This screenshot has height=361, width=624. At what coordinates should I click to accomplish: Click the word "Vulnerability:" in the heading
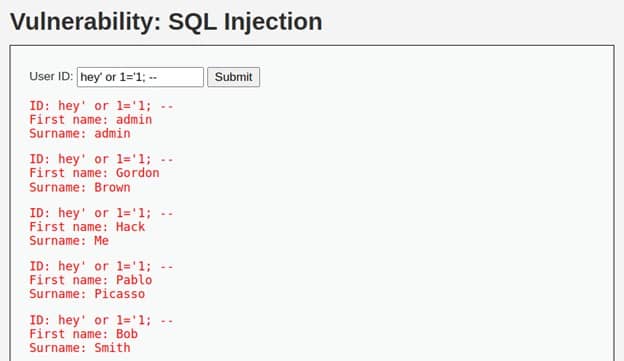pyautogui.click(x=86, y=22)
